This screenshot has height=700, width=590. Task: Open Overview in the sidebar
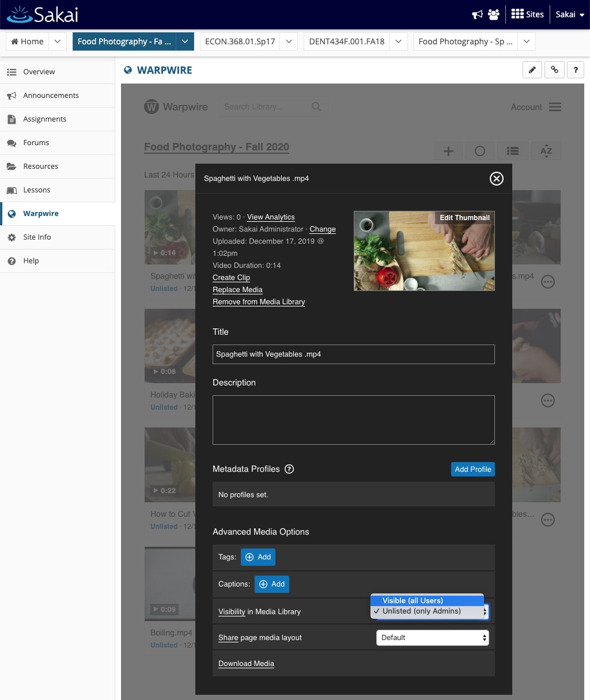pyautogui.click(x=58, y=72)
